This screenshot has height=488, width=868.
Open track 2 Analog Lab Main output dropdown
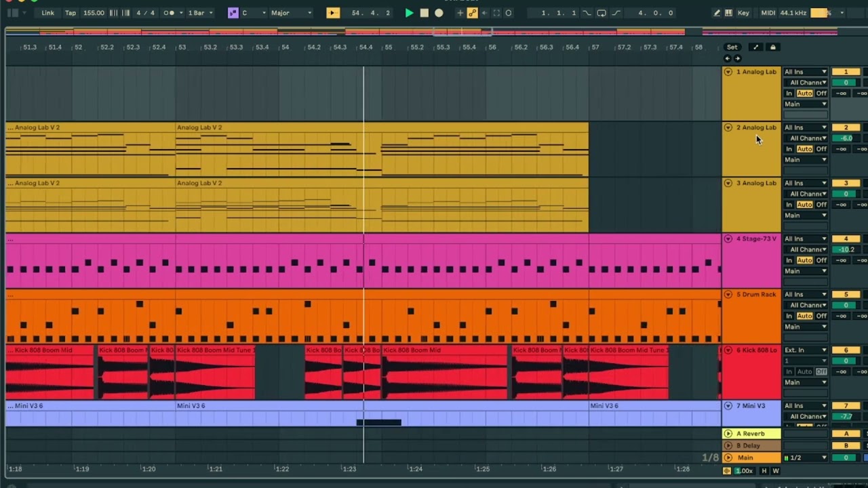coord(806,160)
